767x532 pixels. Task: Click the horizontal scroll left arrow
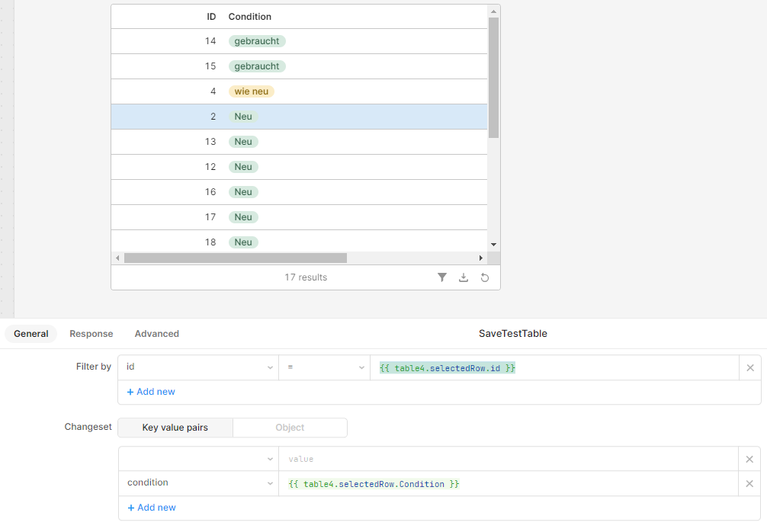[117, 258]
